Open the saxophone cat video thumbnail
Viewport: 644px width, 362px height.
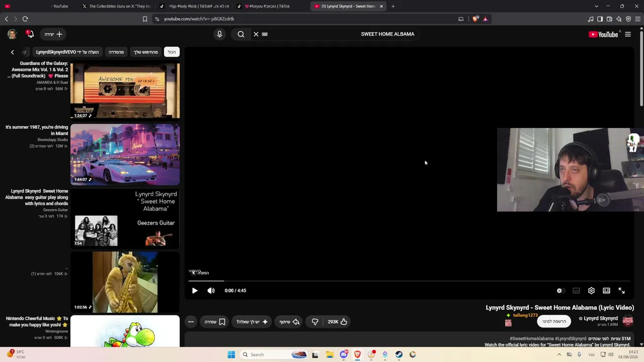point(125,282)
